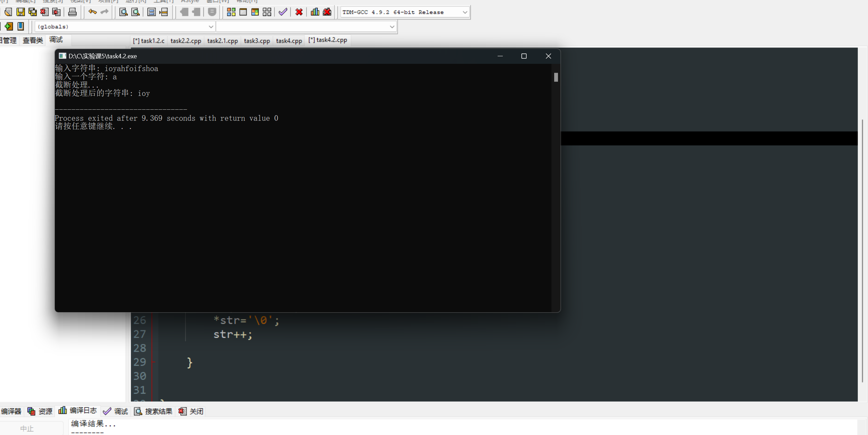Click the Save file toolbar icon
The width and height of the screenshot is (868, 435).
[x=20, y=12]
